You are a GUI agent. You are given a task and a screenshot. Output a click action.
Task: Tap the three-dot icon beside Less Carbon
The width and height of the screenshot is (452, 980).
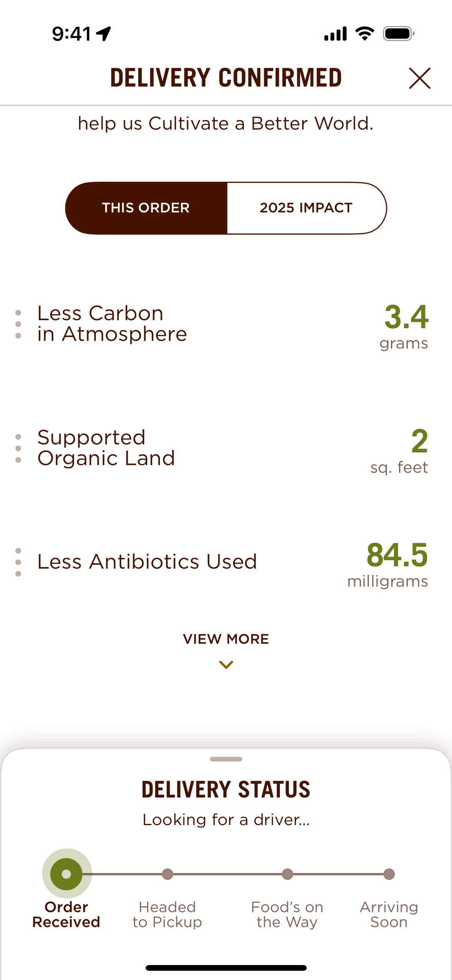tap(18, 324)
